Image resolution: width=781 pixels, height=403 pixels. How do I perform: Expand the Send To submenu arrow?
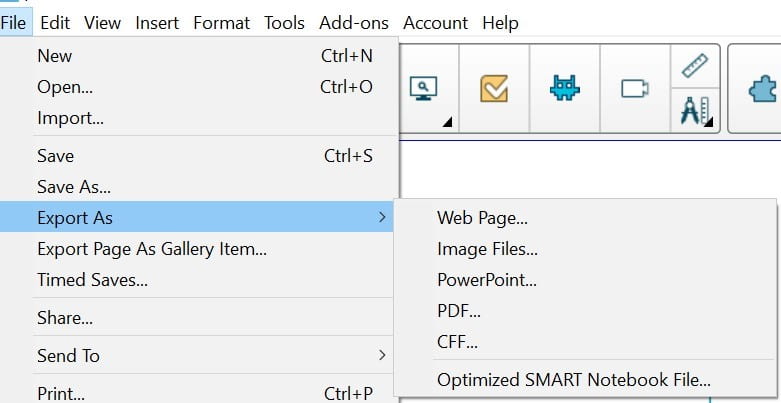coord(382,355)
